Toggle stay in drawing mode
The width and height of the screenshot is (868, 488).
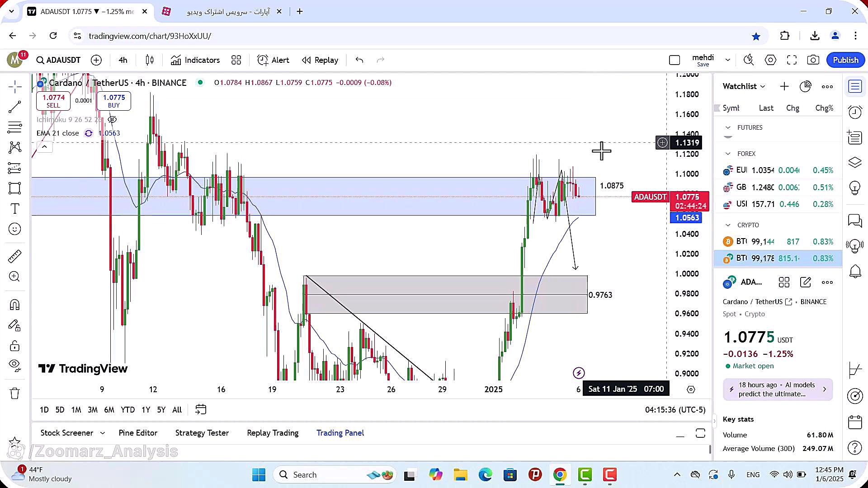(x=14, y=326)
